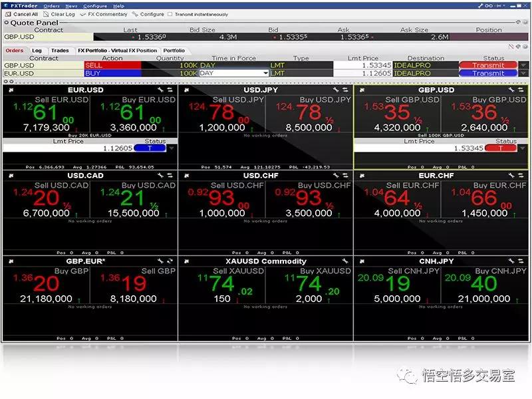The width and height of the screenshot is (532, 399).
Task: Enable the Transmit instantaneously checkbox
Action: point(170,14)
